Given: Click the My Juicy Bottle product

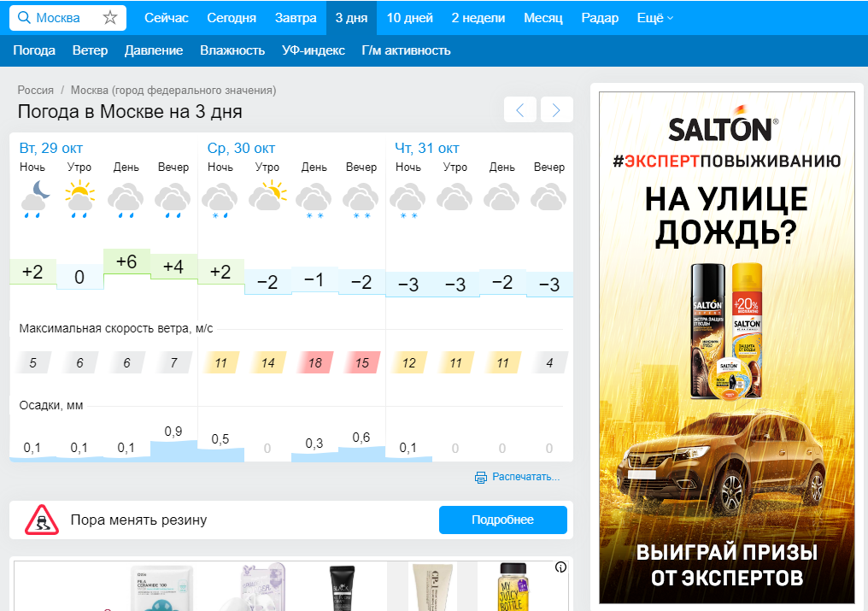Looking at the screenshot, I should (513, 587).
